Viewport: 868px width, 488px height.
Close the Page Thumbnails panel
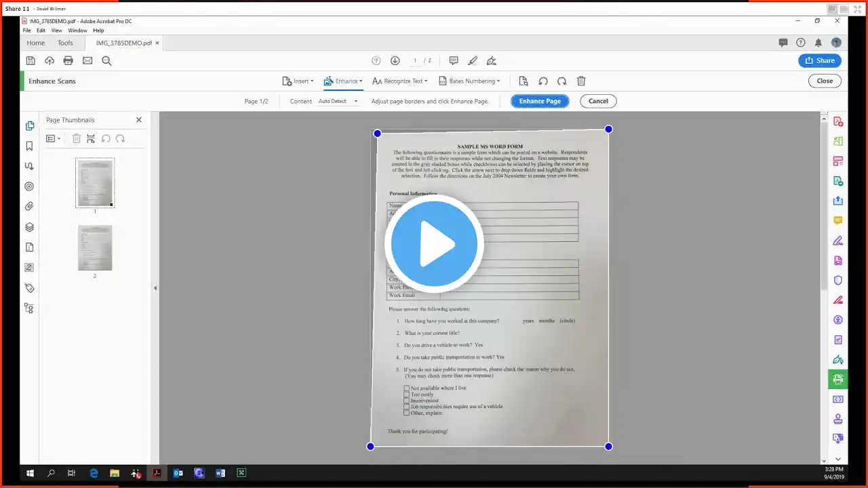tap(139, 120)
